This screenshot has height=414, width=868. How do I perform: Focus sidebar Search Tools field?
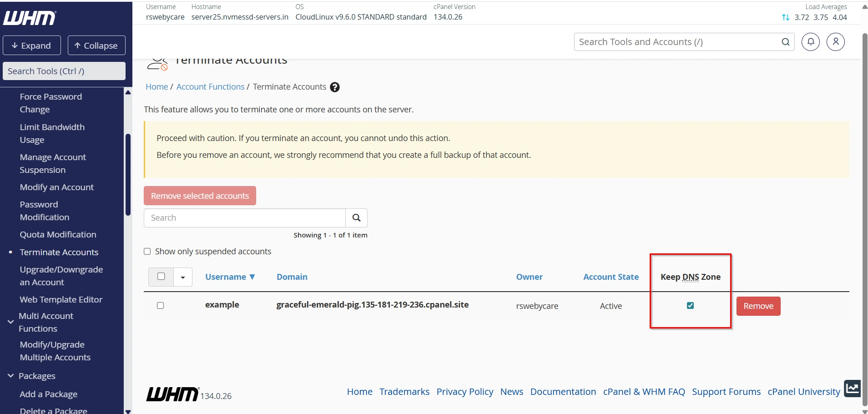point(64,71)
